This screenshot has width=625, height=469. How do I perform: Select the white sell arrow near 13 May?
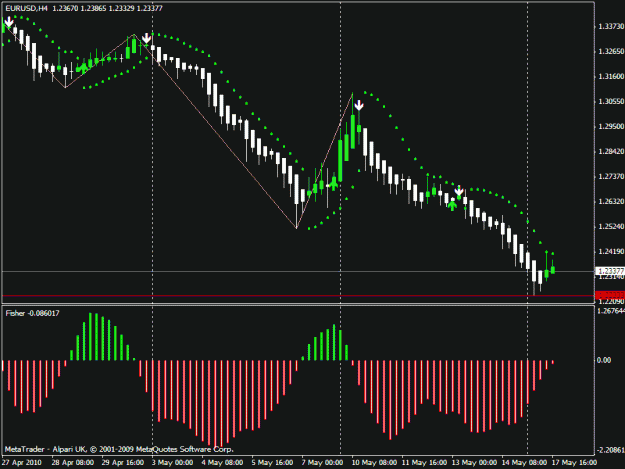[x=459, y=191]
